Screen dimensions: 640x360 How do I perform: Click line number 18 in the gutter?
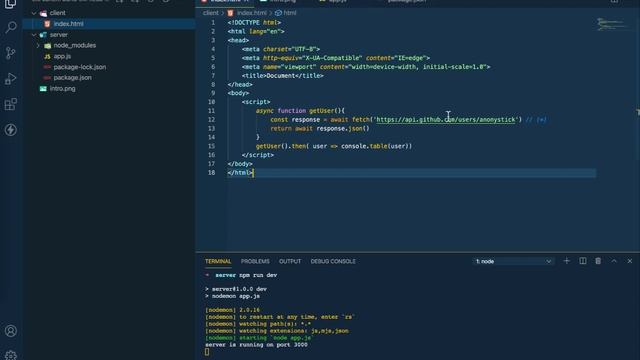pos(211,173)
